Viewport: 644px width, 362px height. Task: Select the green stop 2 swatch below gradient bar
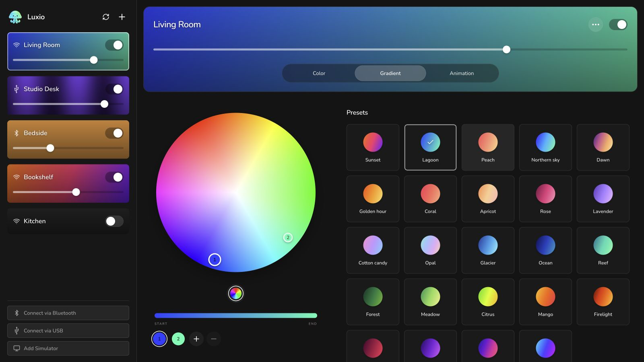tap(178, 339)
